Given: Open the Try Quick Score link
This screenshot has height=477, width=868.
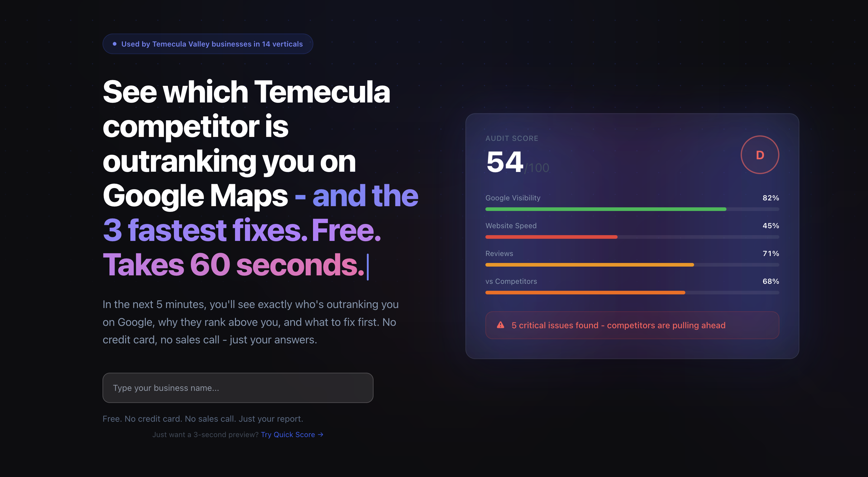Looking at the screenshot, I should 292,435.
